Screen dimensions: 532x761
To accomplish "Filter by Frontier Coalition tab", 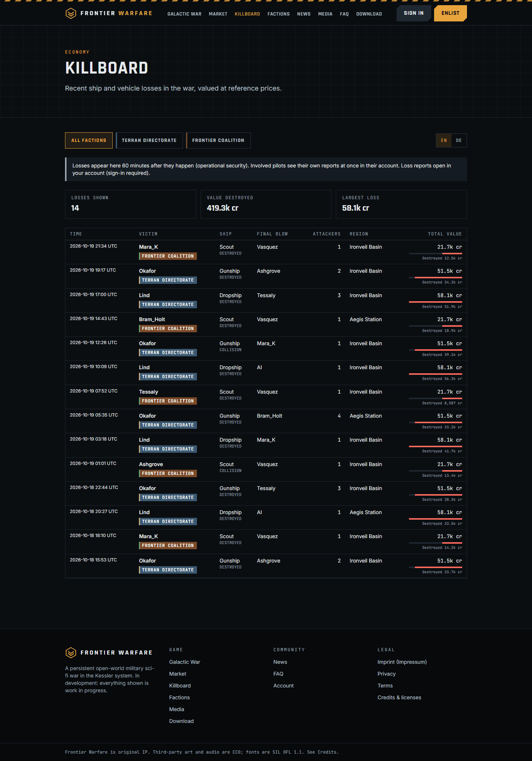I will tap(218, 140).
